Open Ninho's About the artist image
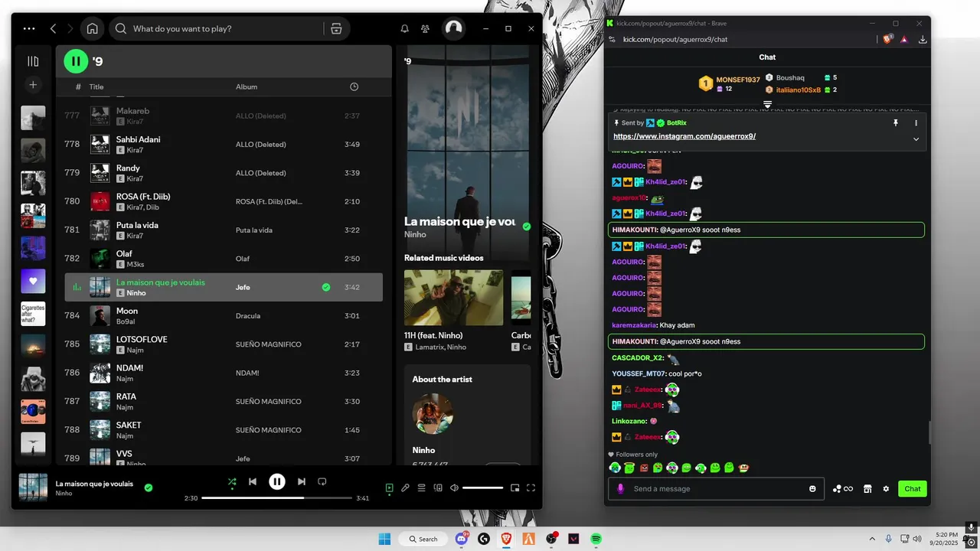Image resolution: width=980 pixels, height=551 pixels. 433,414
